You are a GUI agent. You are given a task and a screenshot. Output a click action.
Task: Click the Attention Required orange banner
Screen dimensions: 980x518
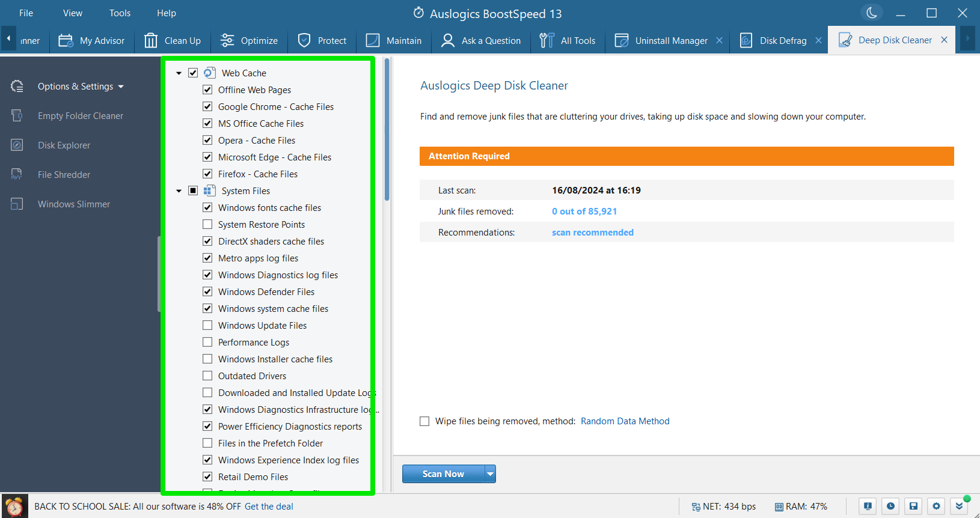687,156
